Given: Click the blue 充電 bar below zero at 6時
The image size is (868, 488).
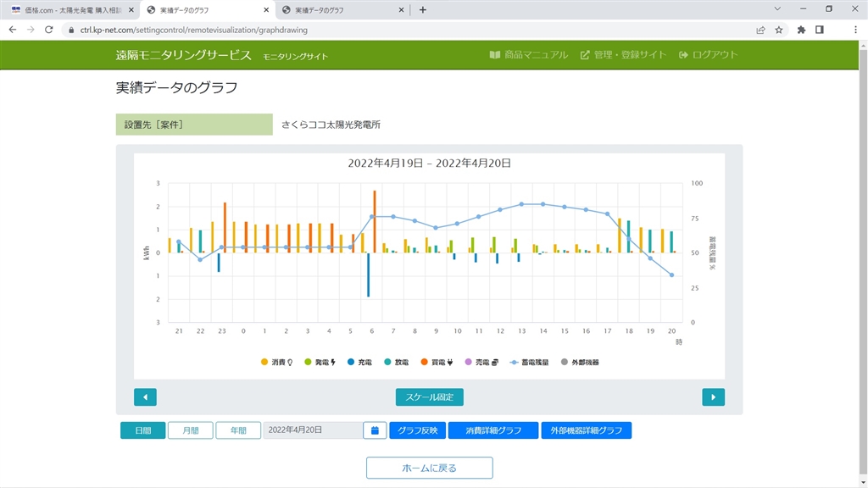Looking at the screenshot, I should pos(368,274).
